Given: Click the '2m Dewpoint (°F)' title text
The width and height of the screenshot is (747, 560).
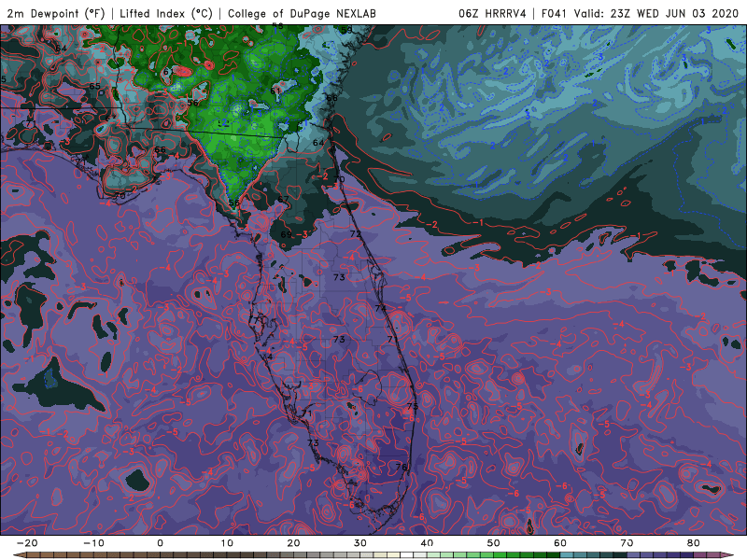Looking at the screenshot, I should click(56, 14).
